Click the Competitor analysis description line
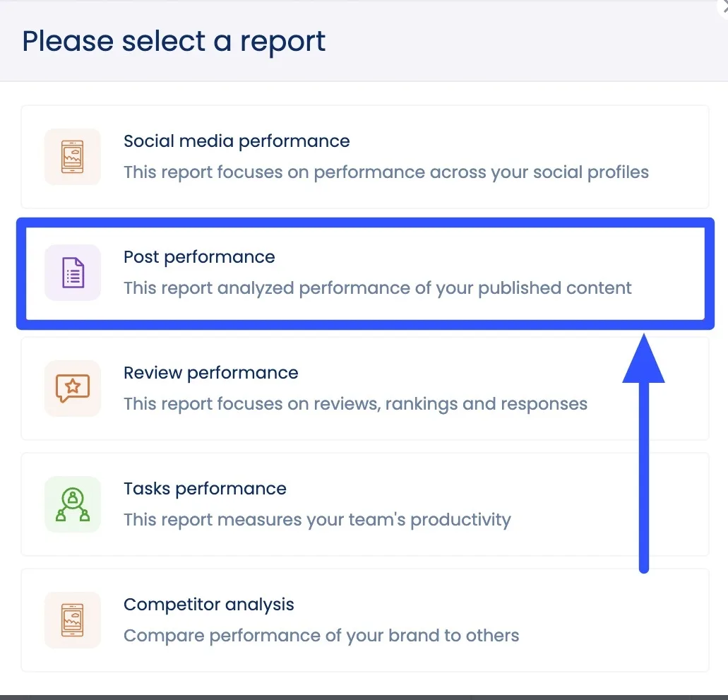The height and width of the screenshot is (700, 728). [x=321, y=635]
